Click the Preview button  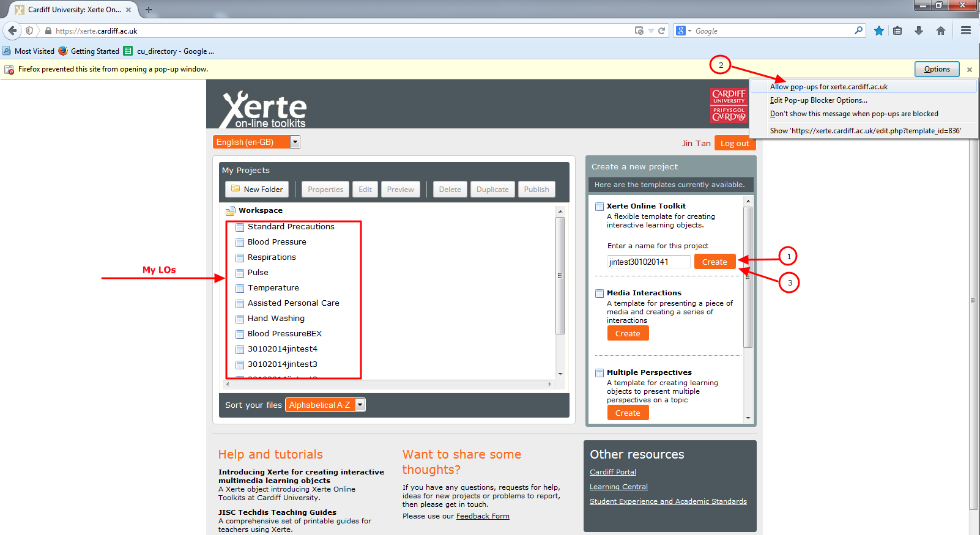tap(401, 190)
